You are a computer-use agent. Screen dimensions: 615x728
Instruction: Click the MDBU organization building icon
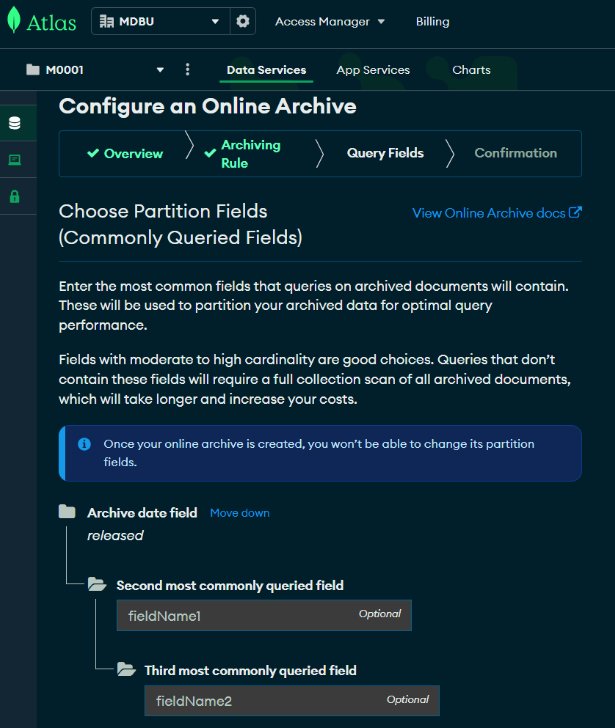click(107, 21)
